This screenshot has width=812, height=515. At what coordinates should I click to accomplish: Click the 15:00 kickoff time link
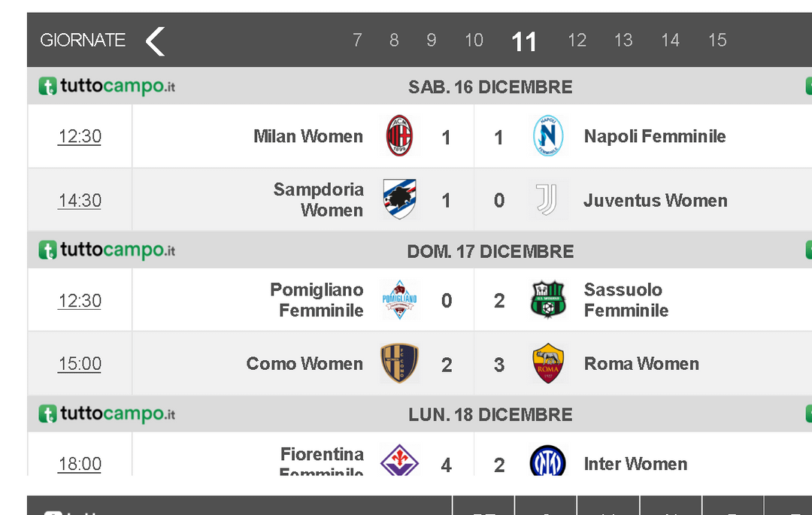(x=80, y=364)
